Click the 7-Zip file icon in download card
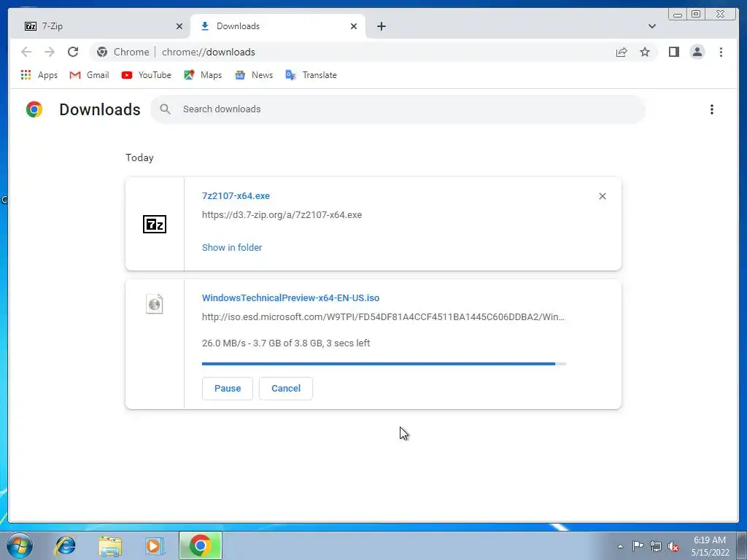The image size is (747, 560). click(155, 225)
